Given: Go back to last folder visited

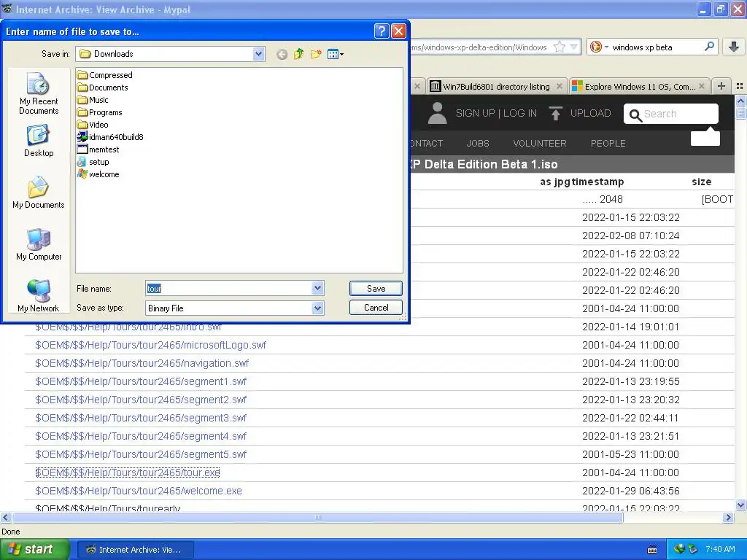Looking at the screenshot, I should pyautogui.click(x=282, y=54).
